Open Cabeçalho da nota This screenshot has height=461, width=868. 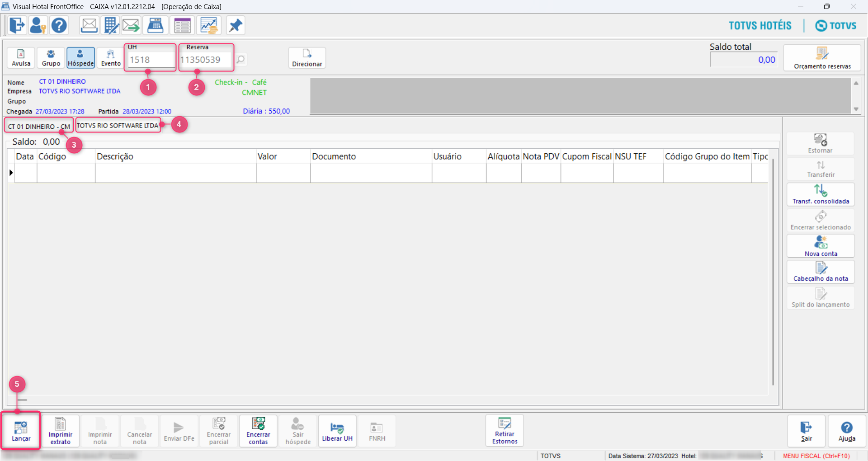(x=821, y=272)
